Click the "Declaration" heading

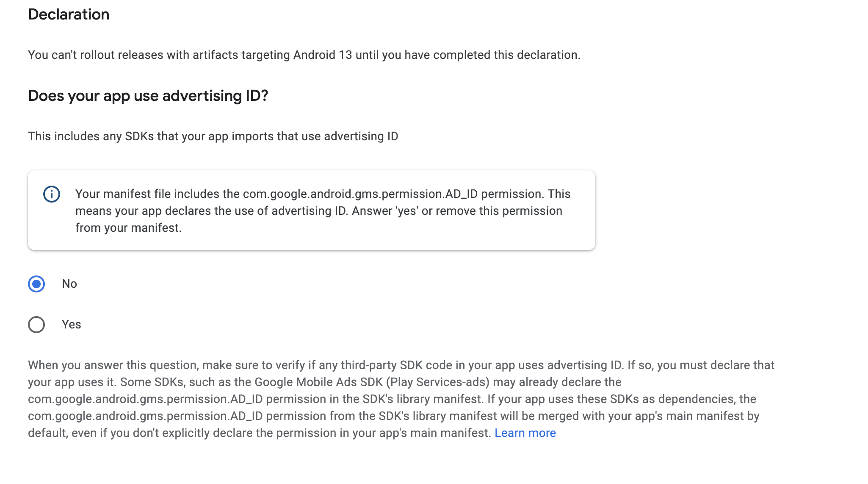tap(69, 14)
